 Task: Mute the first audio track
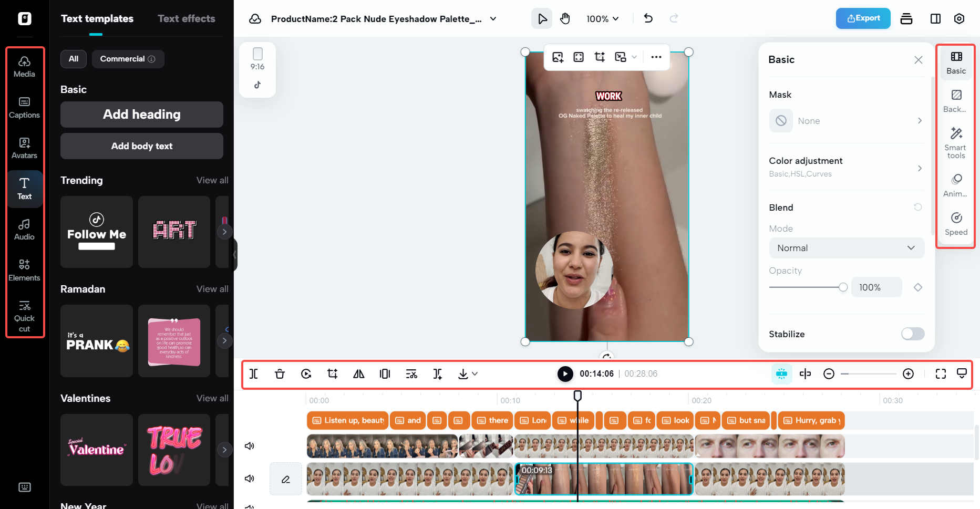pos(250,445)
